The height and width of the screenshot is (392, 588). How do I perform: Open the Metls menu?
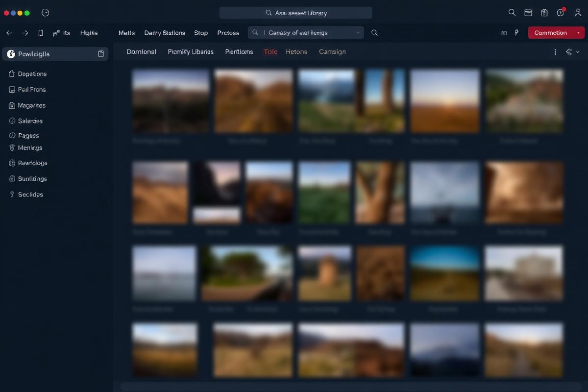pos(126,33)
